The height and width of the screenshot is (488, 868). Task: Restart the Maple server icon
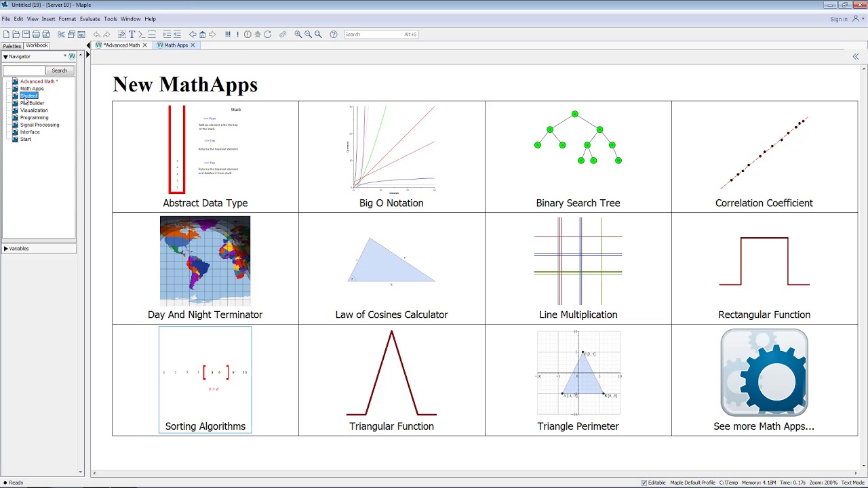pyautogui.click(x=268, y=34)
